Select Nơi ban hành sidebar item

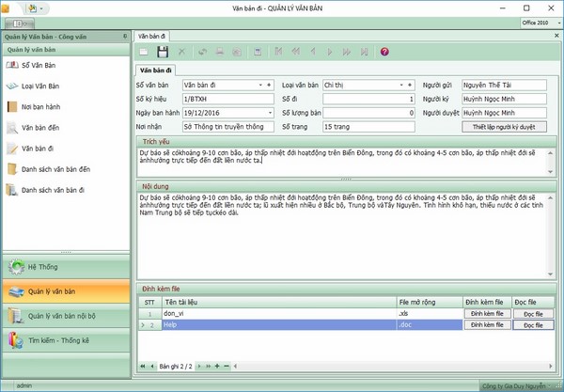(x=40, y=107)
